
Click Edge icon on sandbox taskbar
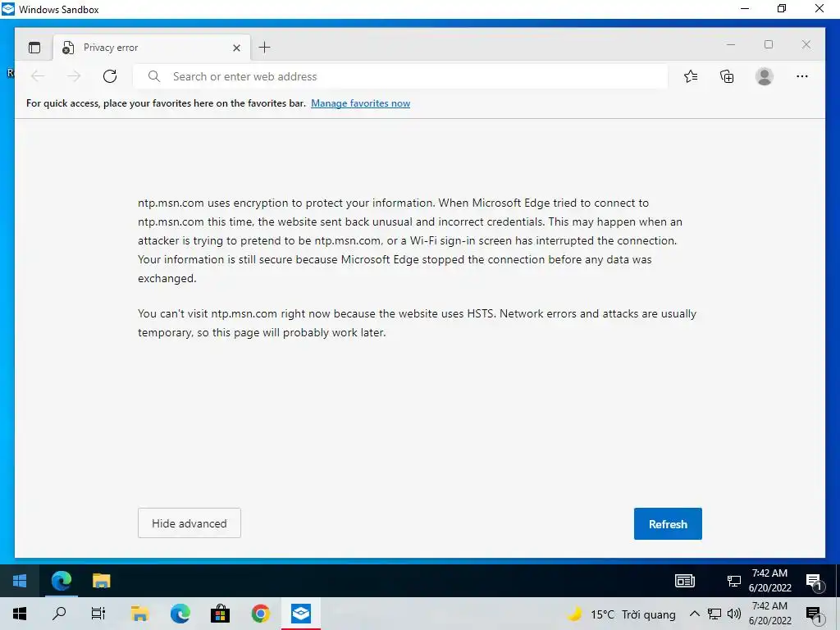click(x=62, y=581)
